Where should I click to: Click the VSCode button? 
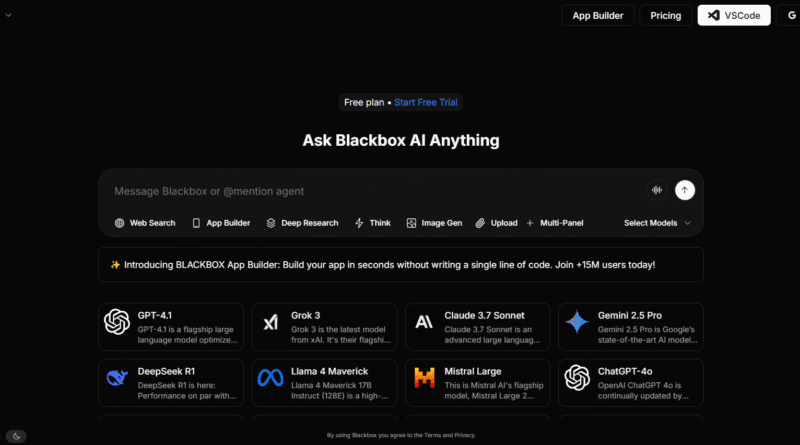tap(734, 15)
